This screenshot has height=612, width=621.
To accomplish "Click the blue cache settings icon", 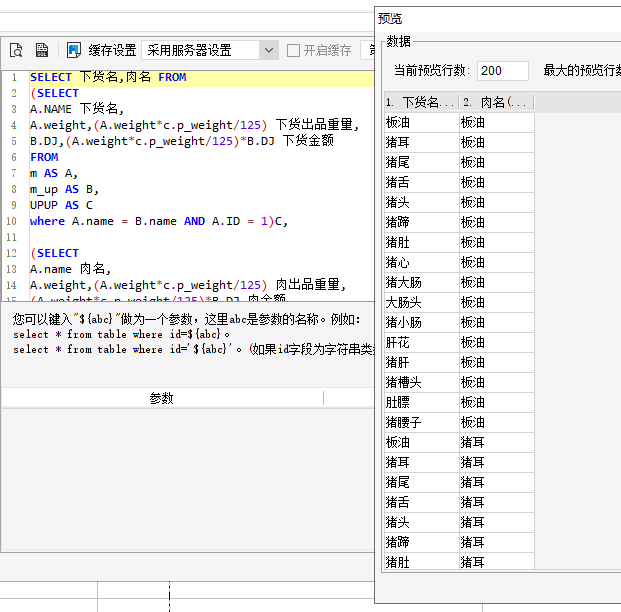I will (74, 51).
